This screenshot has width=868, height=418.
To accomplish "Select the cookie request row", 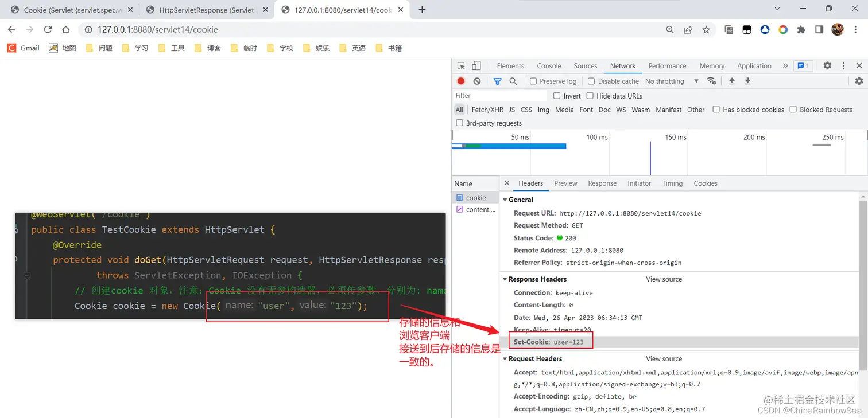I will pyautogui.click(x=475, y=198).
